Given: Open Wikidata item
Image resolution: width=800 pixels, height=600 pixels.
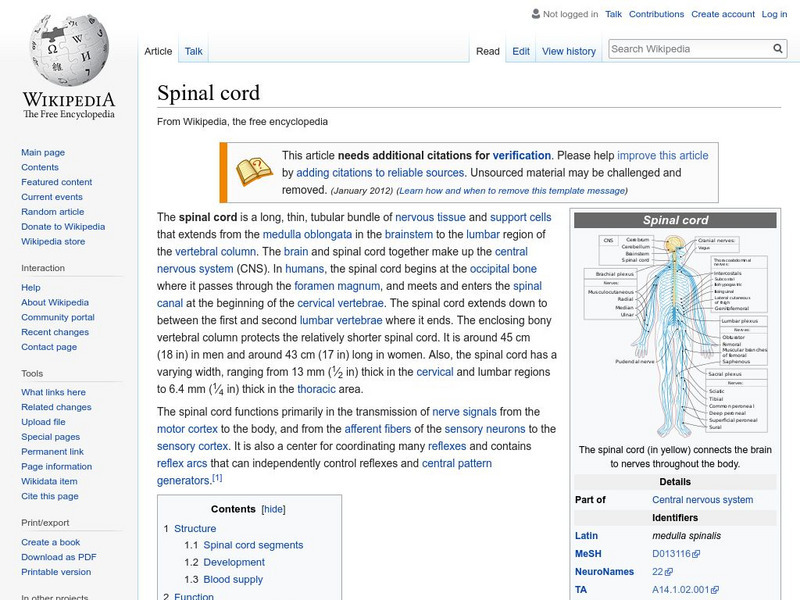Looking at the screenshot, I should click(49, 481).
